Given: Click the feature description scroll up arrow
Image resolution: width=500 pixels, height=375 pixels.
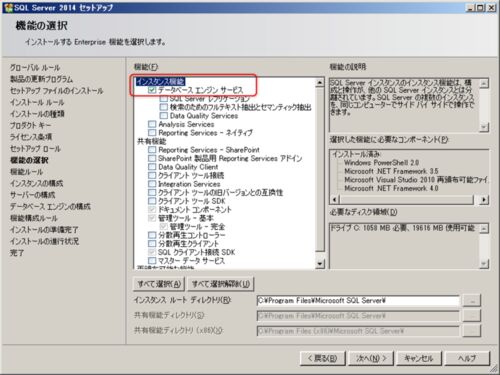Looking at the screenshot, I should pyautogui.click(x=484, y=83).
